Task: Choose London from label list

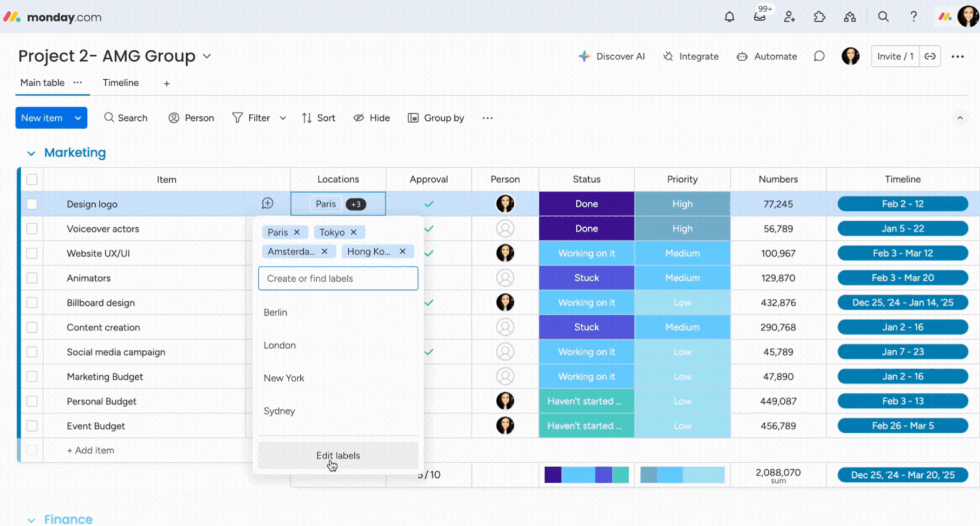Action: point(338,345)
